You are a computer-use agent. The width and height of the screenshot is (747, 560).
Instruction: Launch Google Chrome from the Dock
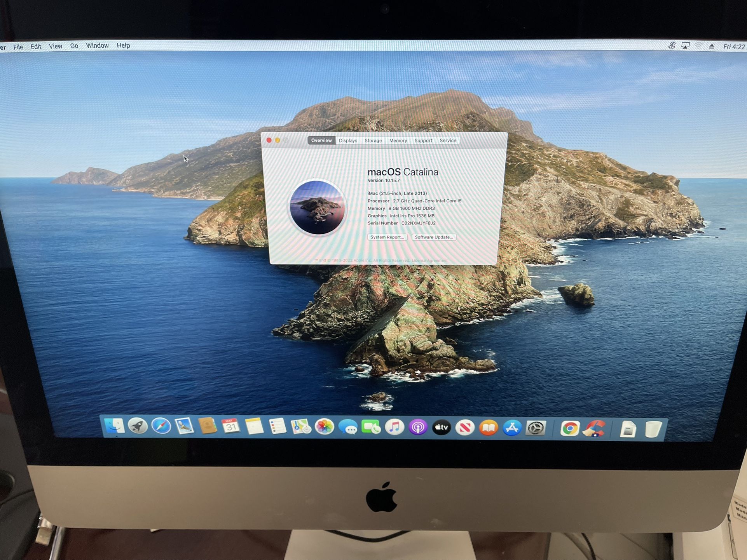[570, 429]
